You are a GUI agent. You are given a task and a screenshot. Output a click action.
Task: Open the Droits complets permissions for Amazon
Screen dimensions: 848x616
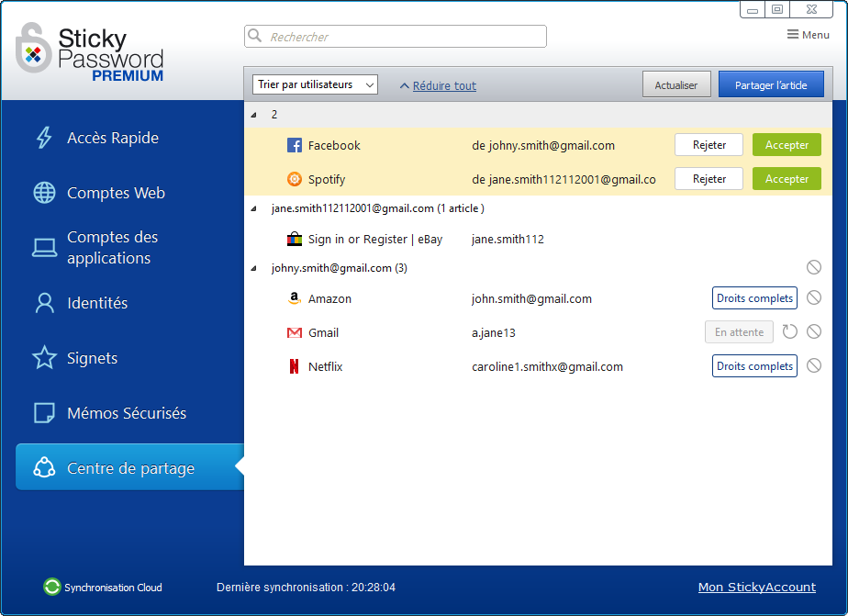click(754, 298)
